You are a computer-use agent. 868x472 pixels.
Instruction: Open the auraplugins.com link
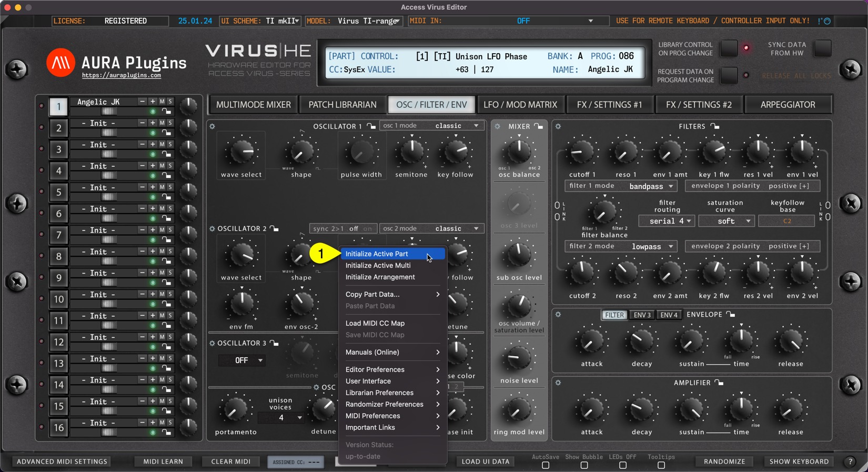click(x=122, y=76)
